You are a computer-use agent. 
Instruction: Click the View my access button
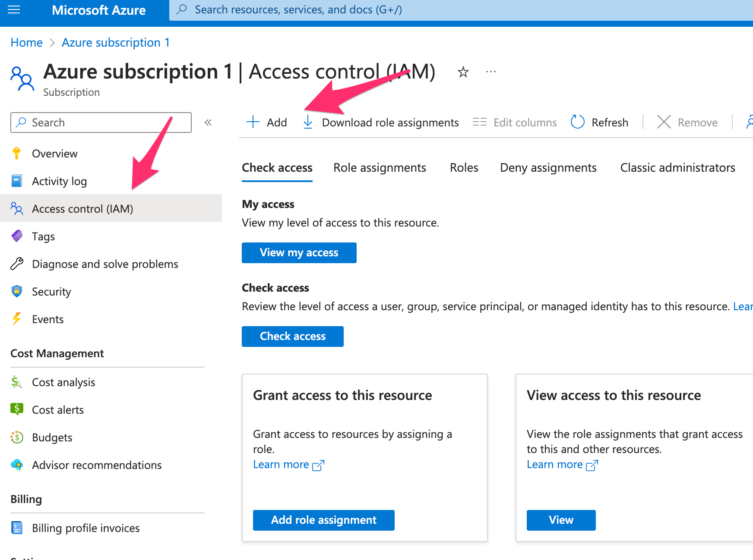click(x=299, y=252)
